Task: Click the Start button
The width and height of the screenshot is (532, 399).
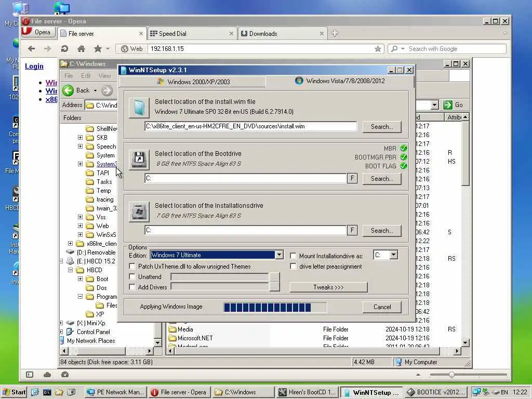Action: (14, 392)
